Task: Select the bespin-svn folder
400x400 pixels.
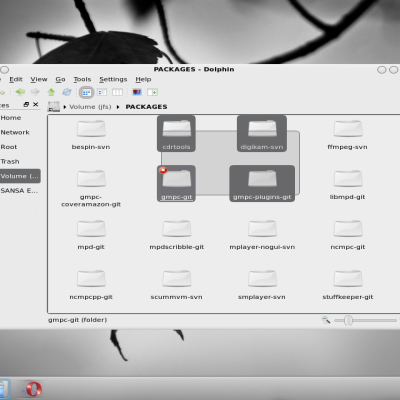Action: pos(91,135)
